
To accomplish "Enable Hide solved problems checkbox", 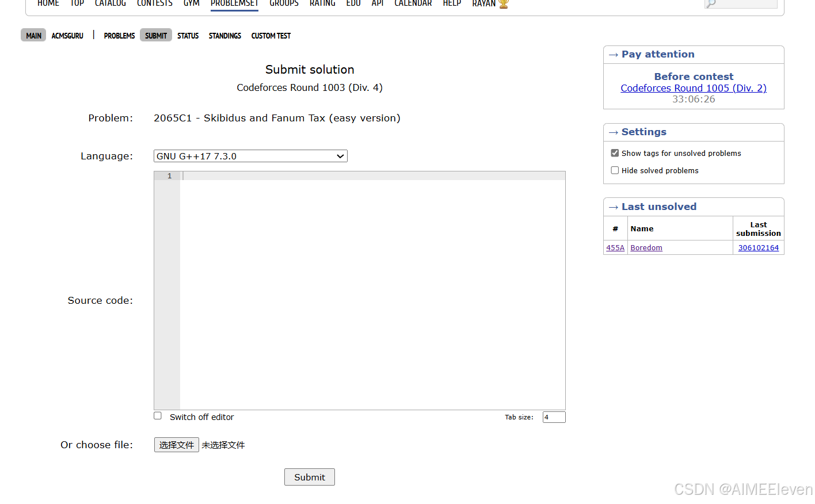I will [615, 170].
